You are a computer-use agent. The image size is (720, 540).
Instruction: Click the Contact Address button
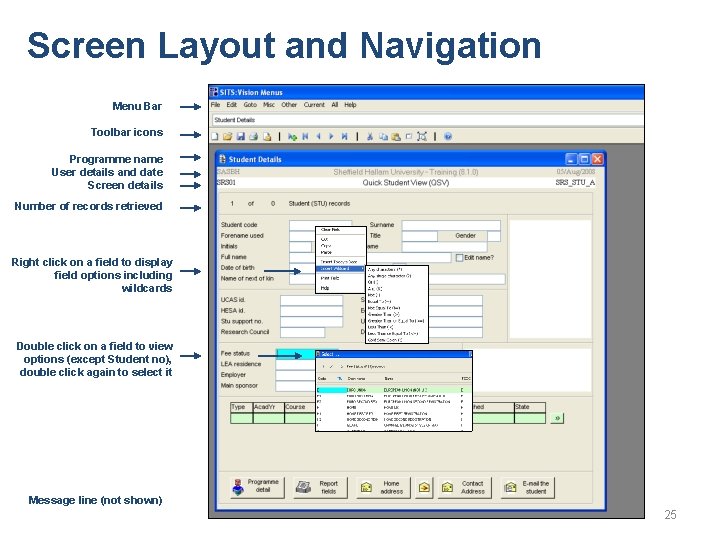[x=464, y=487]
